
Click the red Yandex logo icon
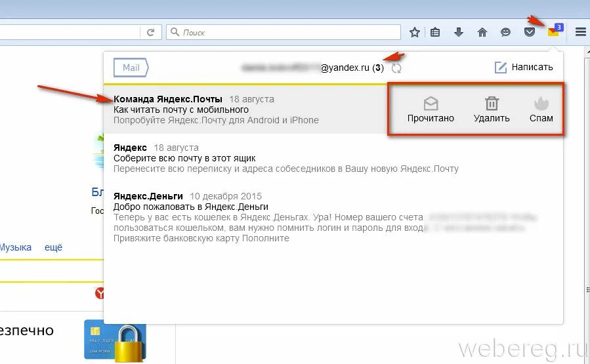point(100,293)
